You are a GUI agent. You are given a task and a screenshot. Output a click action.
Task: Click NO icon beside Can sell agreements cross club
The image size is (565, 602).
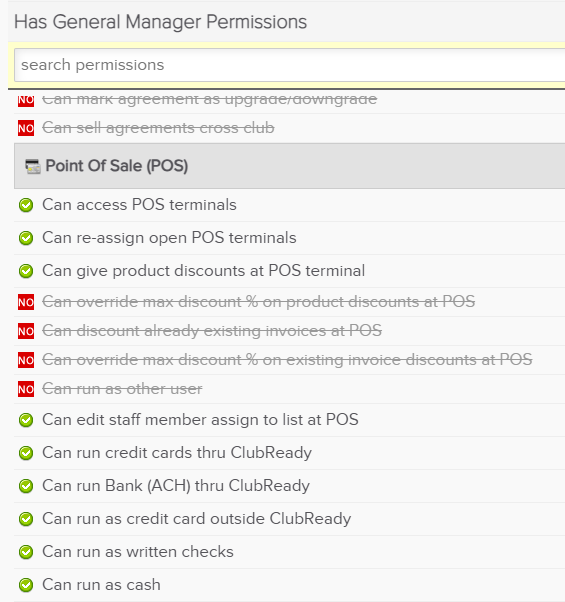(x=26, y=128)
